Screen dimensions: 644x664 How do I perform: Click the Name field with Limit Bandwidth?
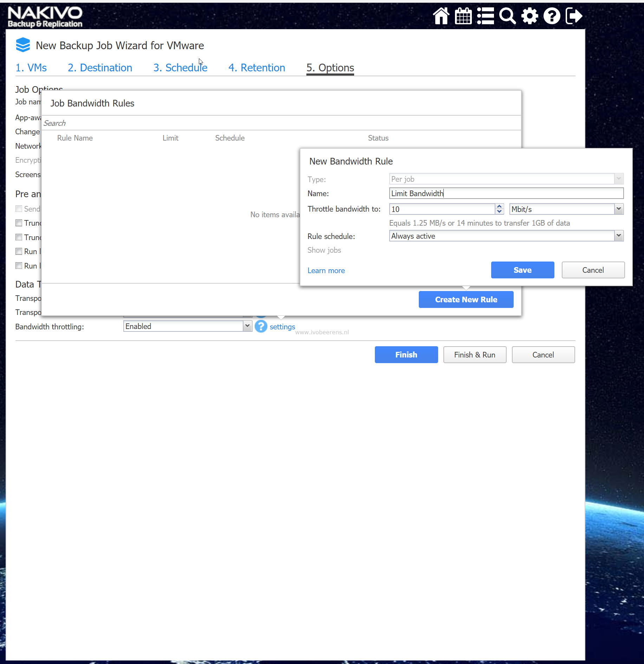(506, 193)
